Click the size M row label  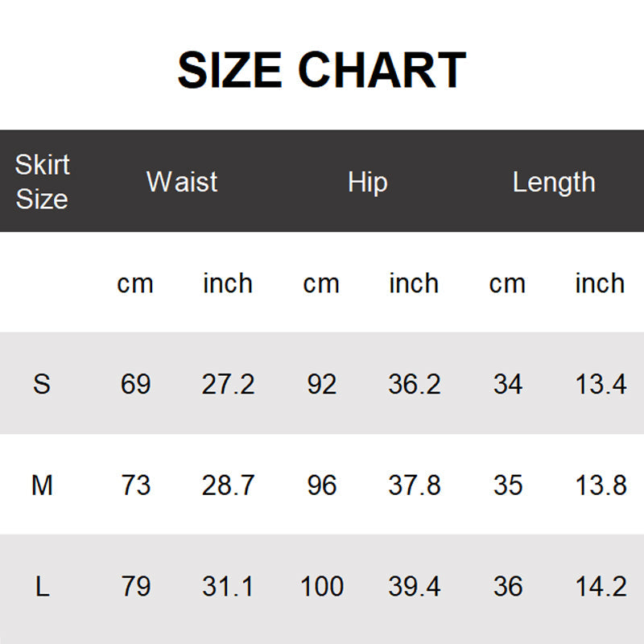pos(42,485)
